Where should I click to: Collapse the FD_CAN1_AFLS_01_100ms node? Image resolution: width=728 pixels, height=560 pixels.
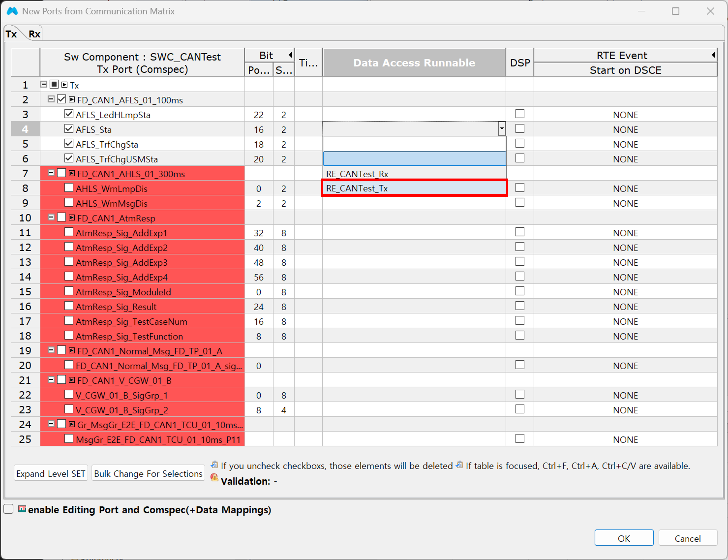tap(51, 99)
